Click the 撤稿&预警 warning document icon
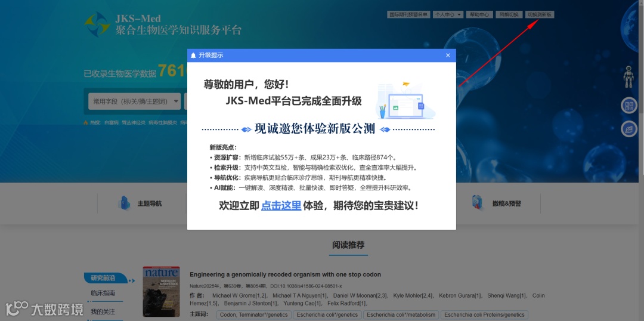Viewport: 644px width, 321px height. pos(477,202)
